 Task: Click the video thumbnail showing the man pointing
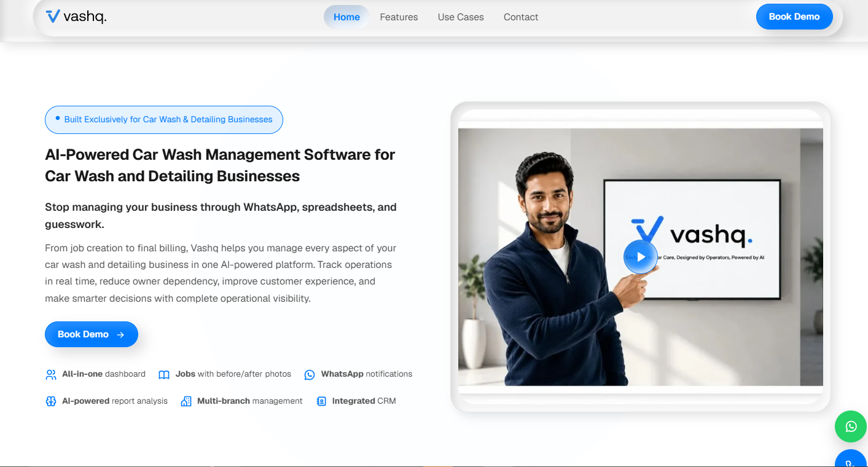(x=641, y=257)
